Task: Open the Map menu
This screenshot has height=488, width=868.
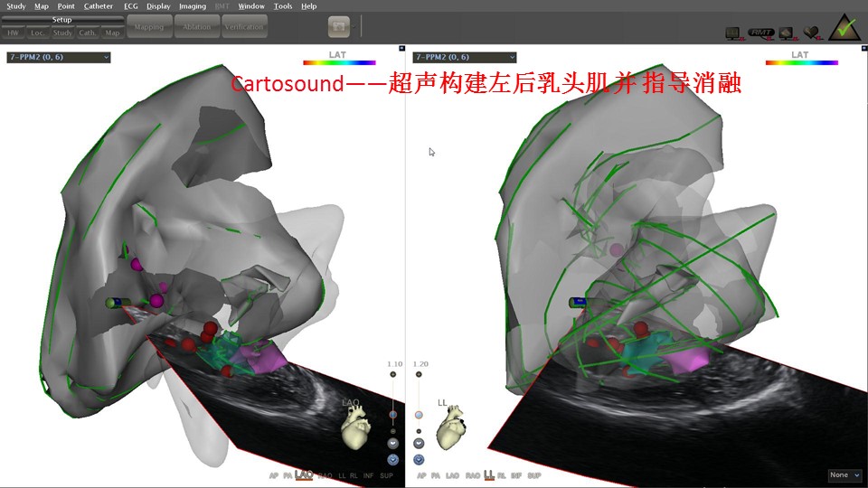Action: pyautogui.click(x=42, y=6)
